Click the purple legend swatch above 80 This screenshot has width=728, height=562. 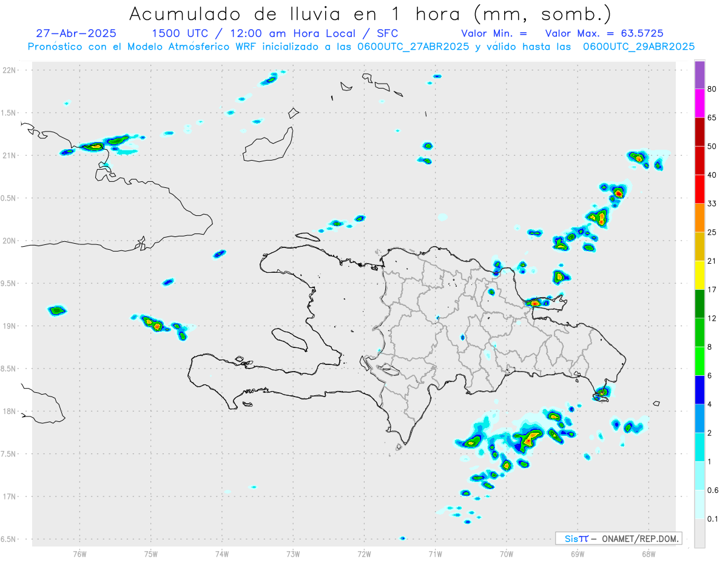699,75
